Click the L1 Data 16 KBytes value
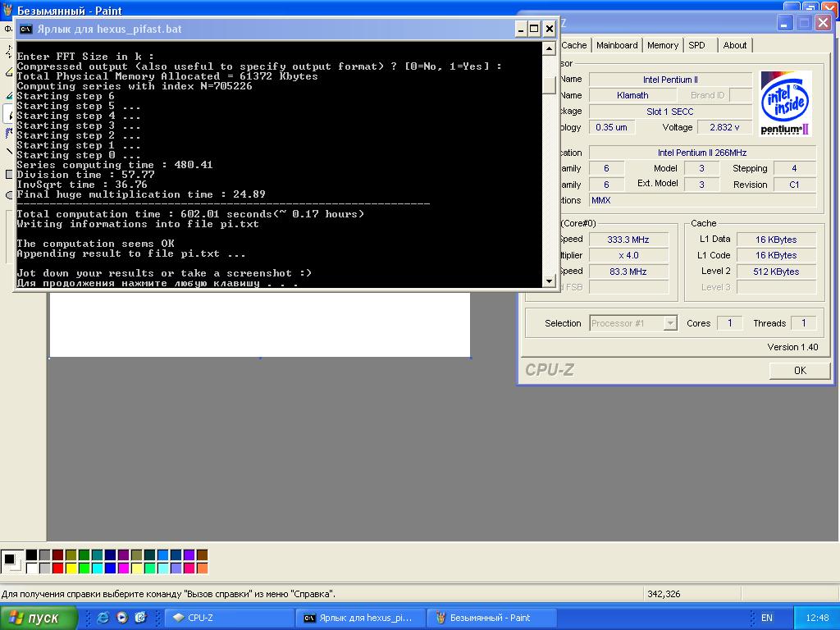 point(776,240)
